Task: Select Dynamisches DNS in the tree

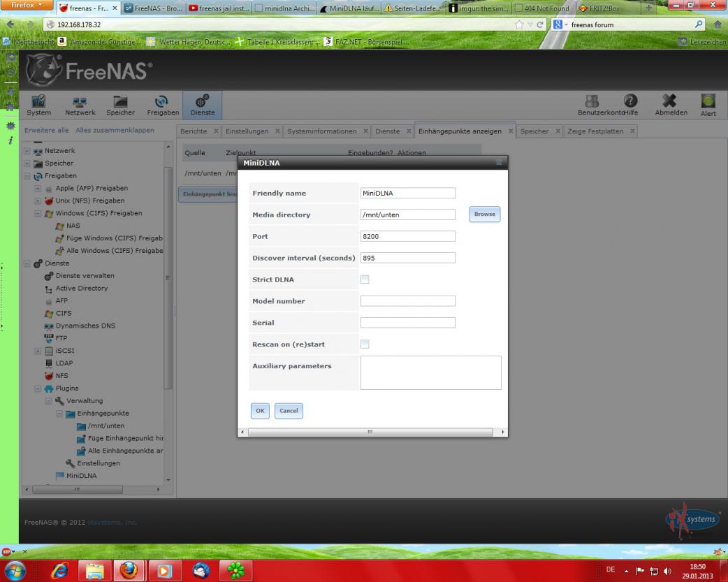Action: point(85,326)
